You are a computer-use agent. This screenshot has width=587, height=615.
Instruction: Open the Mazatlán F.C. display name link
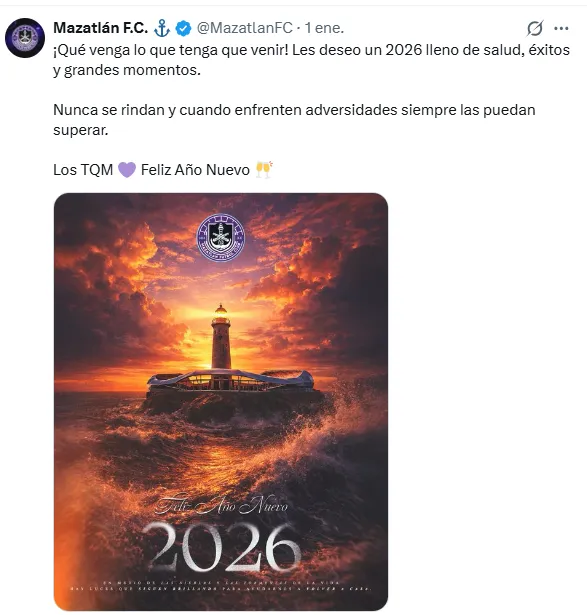[101, 28]
